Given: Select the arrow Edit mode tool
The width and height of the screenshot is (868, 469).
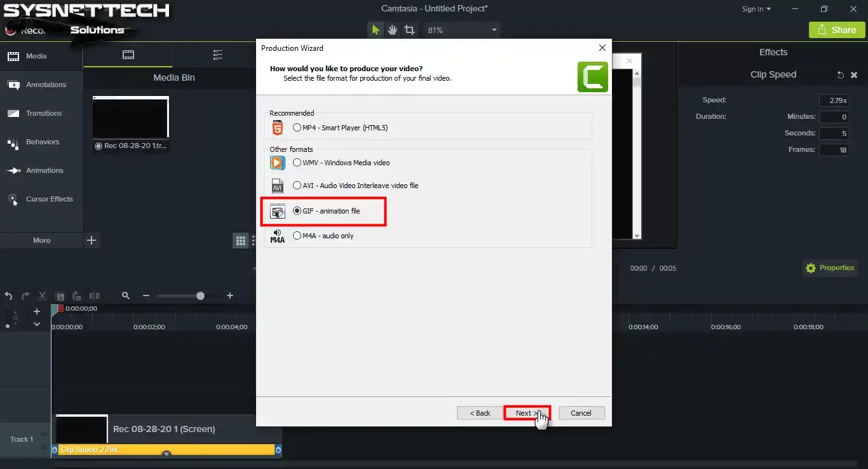Looking at the screenshot, I should point(376,30).
